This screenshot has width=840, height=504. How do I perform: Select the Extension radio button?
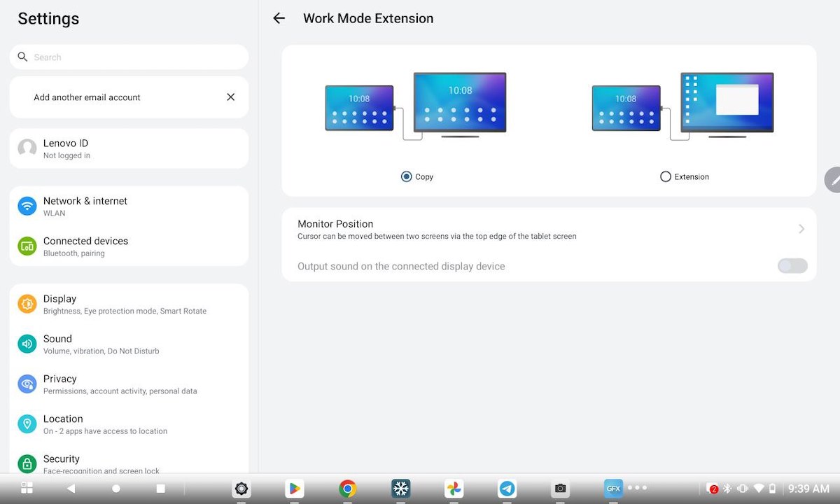pyautogui.click(x=666, y=176)
